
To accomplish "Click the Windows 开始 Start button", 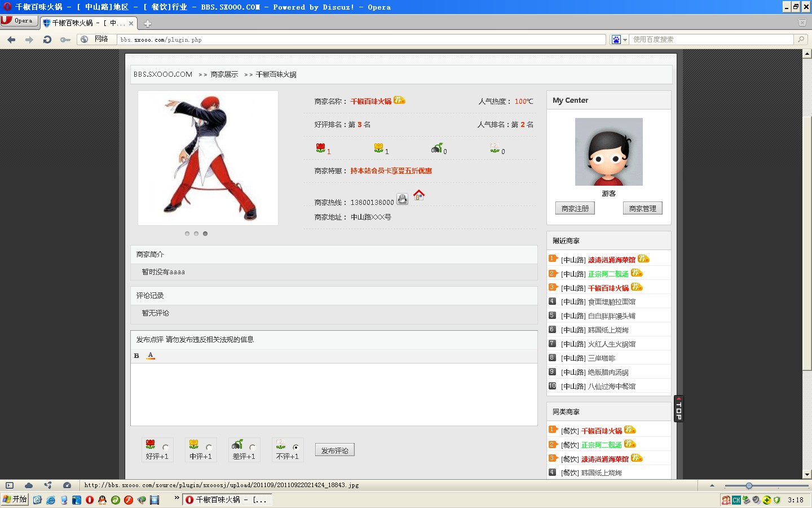I will click(15, 500).
